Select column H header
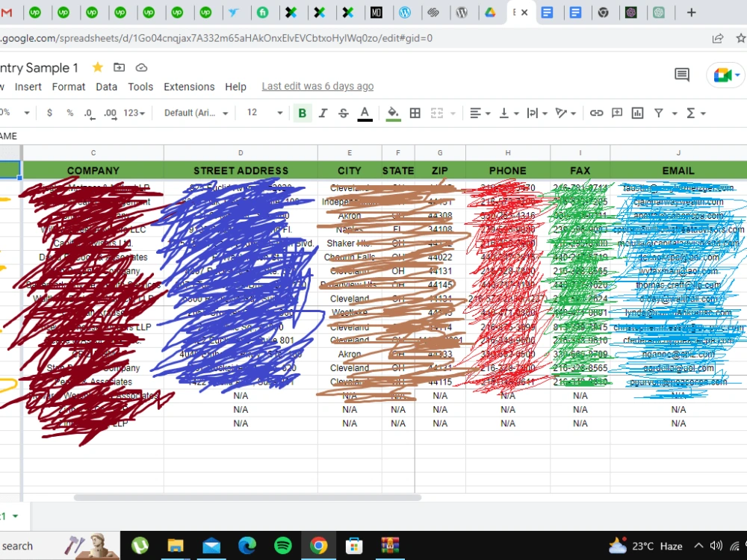Viewport: 747px width, 560px height. pos(508,153)
